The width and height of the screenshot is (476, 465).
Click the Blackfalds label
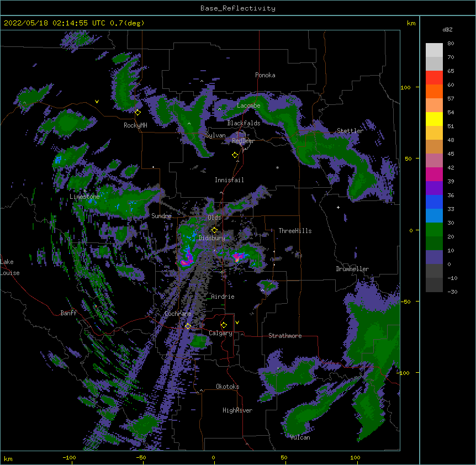click(x=244, y=123)
